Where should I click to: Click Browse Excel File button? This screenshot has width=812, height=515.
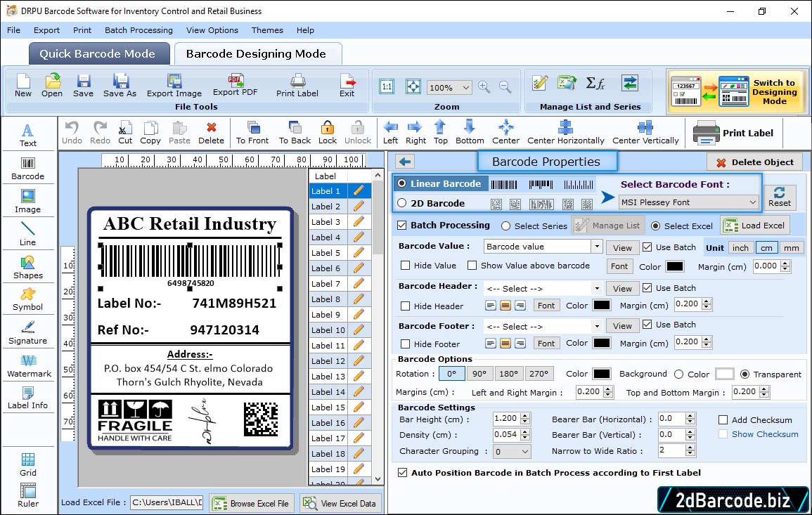[252, 503]
